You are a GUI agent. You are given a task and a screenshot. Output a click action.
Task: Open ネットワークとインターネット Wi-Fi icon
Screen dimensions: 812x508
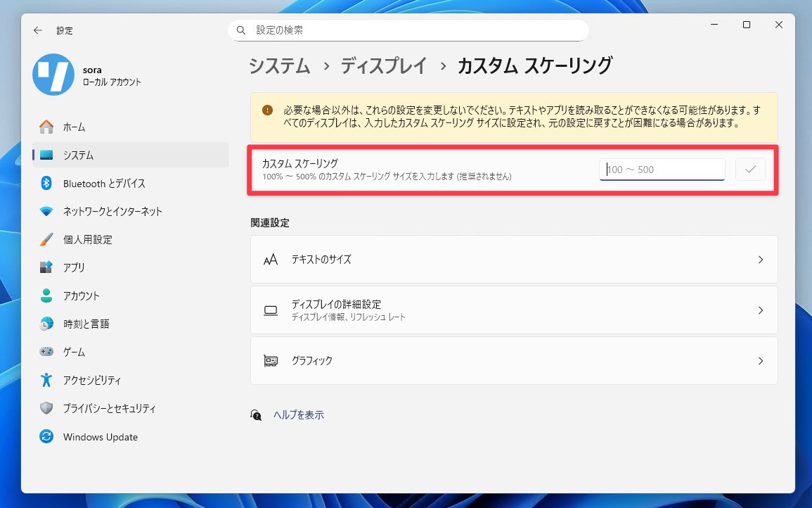(46, 212)
